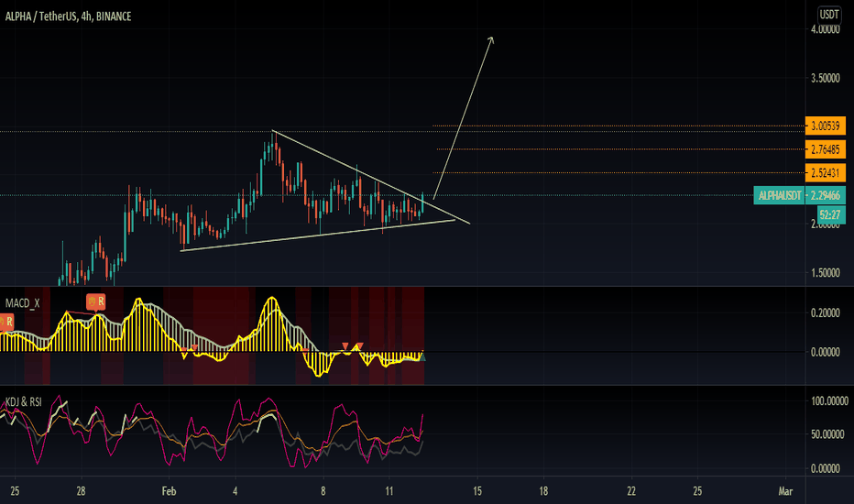Click the 4 date on time axis
The image size is (854, 504).
tap(235, 491)
